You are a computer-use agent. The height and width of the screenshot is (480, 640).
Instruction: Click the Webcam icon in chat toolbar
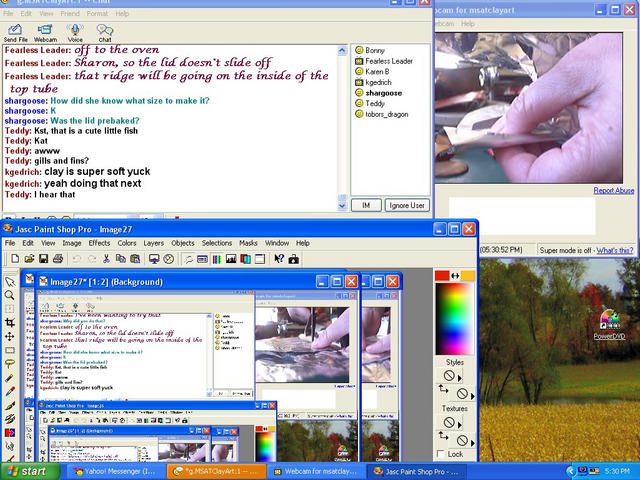click(45, 33)
